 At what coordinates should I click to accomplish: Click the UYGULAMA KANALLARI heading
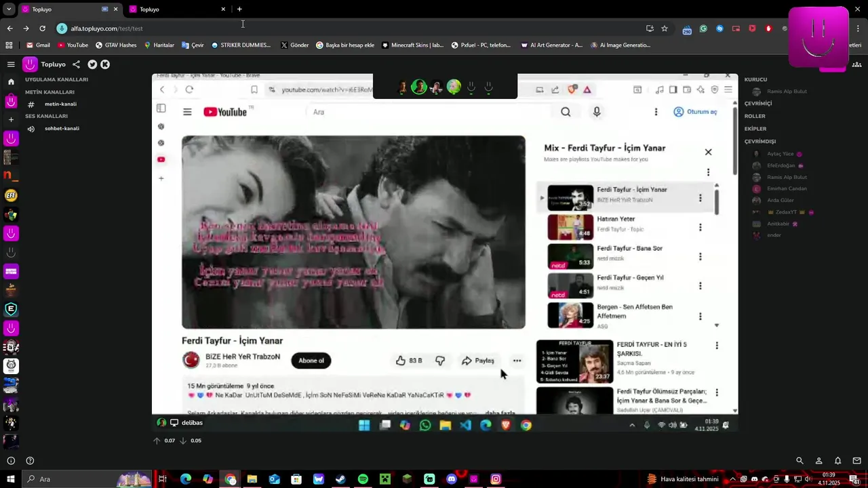(x=56, y=79)
